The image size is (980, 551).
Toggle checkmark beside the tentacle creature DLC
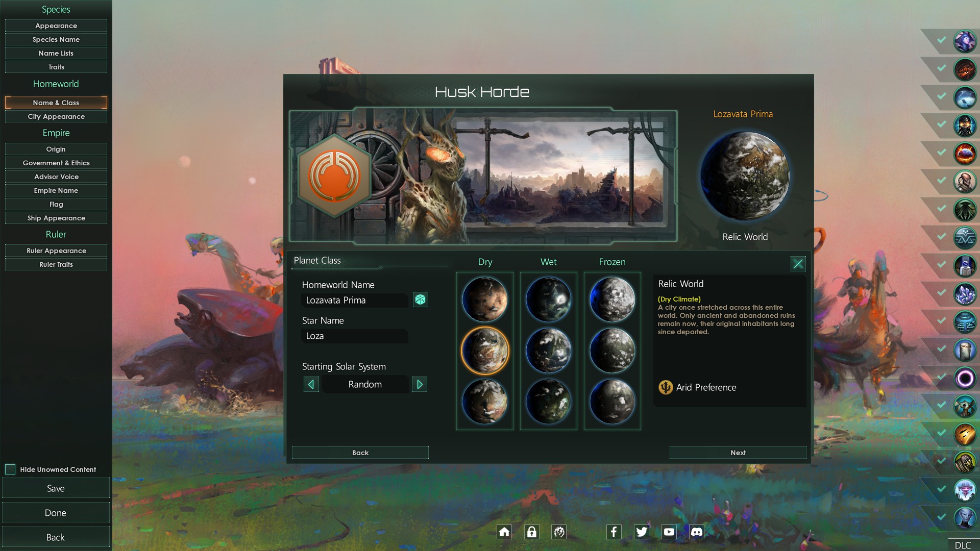[x=942, y=208]
